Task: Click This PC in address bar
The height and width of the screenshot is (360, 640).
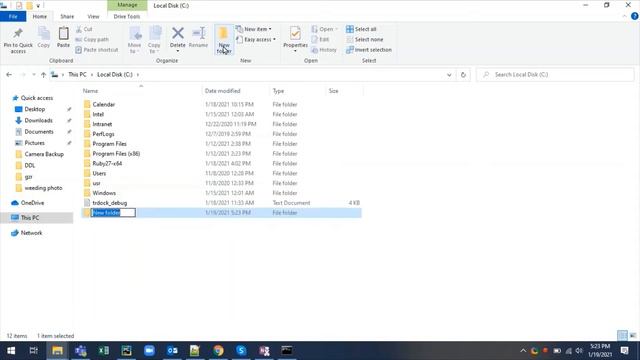Action: pyautogui.click(x=77, y=75)
